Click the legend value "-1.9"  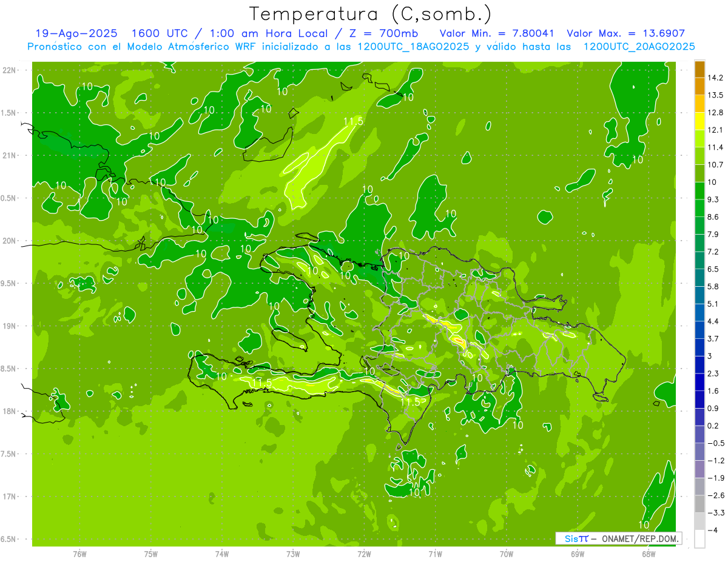[715, 478]
